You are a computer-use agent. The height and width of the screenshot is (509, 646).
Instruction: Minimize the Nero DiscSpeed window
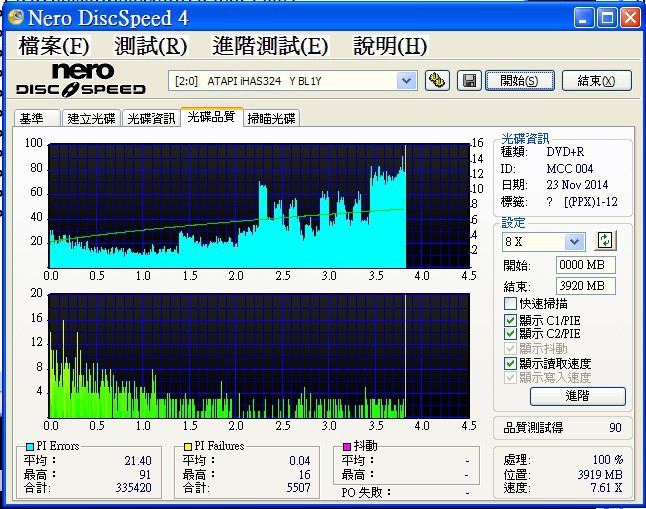tap(584, 18)
